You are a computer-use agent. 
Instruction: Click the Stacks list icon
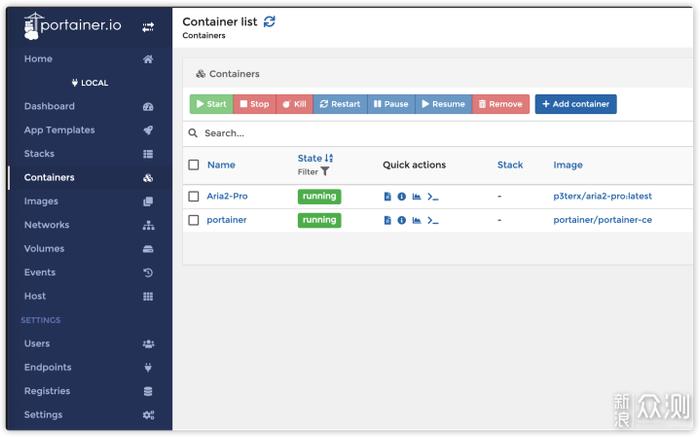[148, 154]
